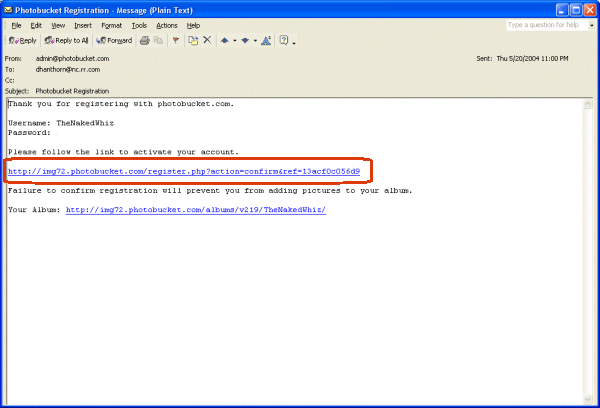Open the Insert menu
Image resolution: width=600 pixels, height=408 pixels.
point(83,26)
